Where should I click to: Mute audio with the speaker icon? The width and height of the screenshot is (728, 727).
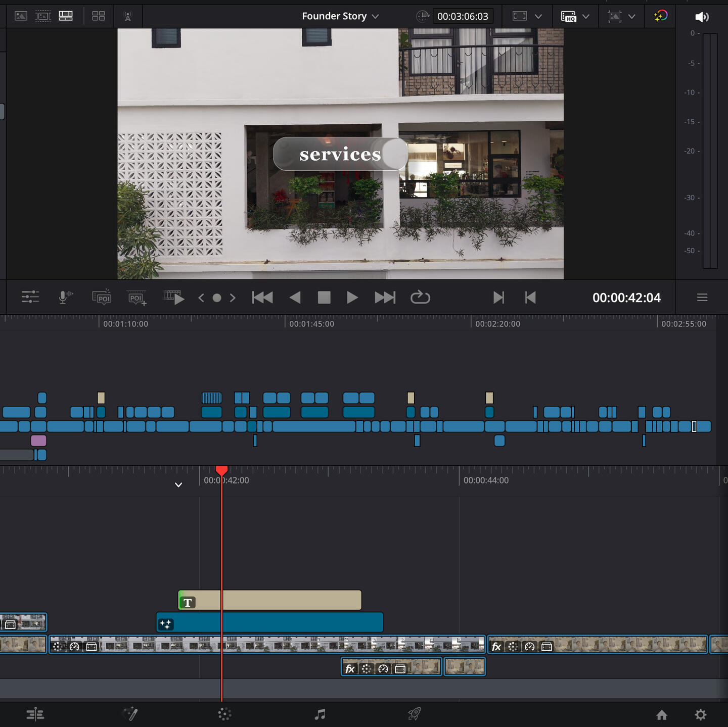coord(702,17)
